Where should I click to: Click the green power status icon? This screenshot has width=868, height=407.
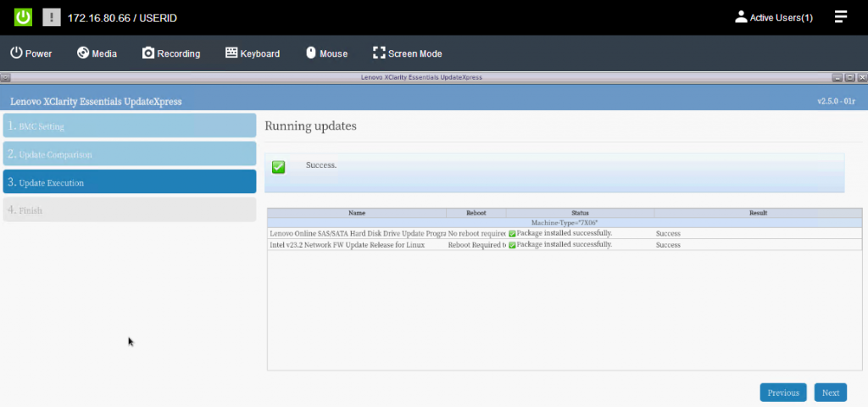tap(23, 17)
